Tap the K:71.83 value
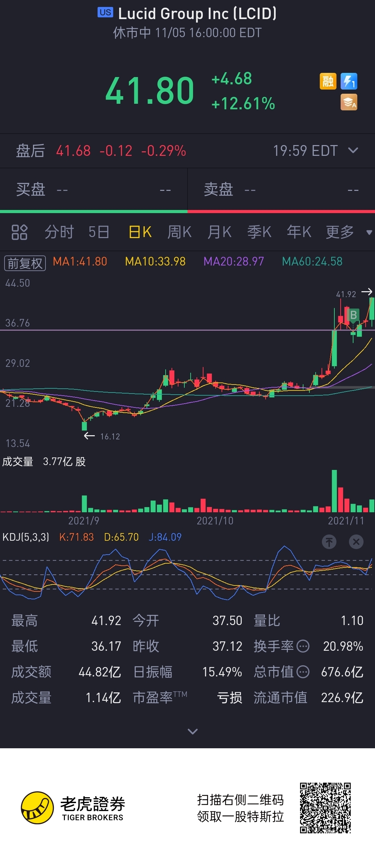Viewport: 375px width, 868px height. coord(76,537)
